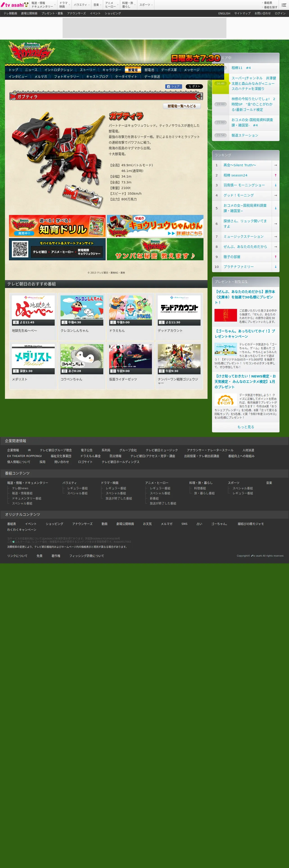Expand the アニメヒーロー dropdown
This screenshot has width=289, height=868.
[x=111, y=5]
